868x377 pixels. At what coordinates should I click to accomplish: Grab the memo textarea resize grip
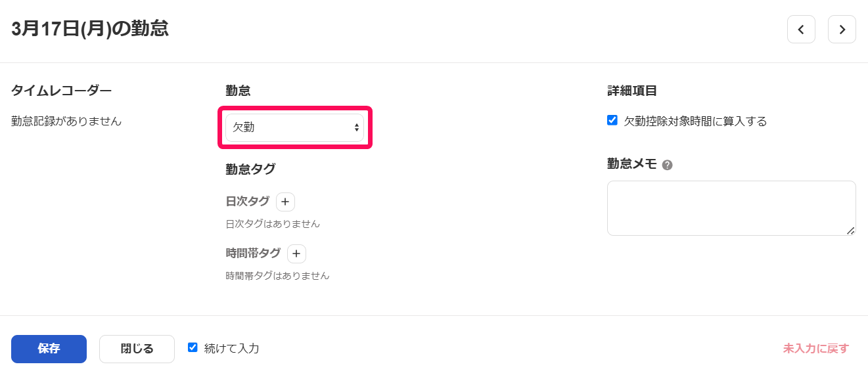click(850, 230)
